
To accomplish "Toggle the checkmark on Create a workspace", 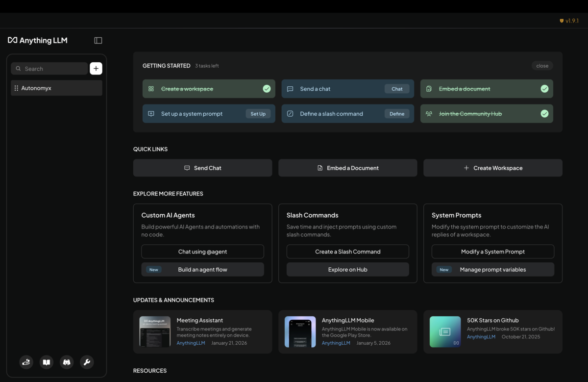I will 267,89.
